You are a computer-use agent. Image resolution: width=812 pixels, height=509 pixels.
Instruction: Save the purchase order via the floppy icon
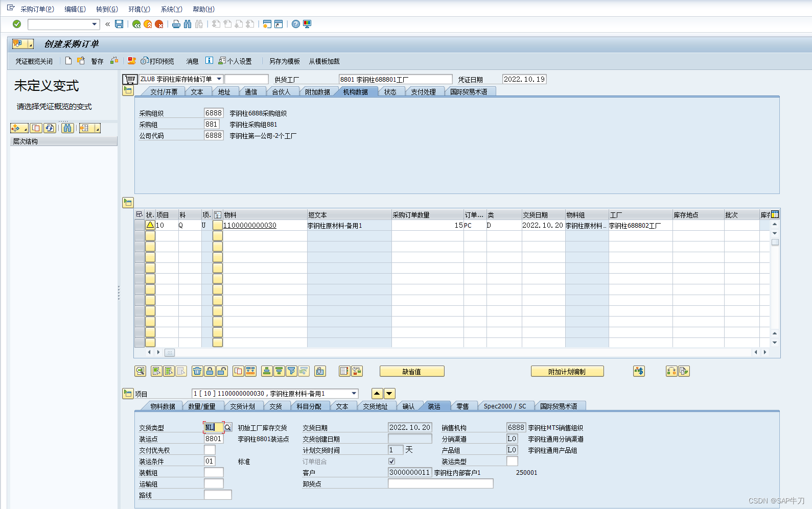pyautogui.click(x=119, y=24)
